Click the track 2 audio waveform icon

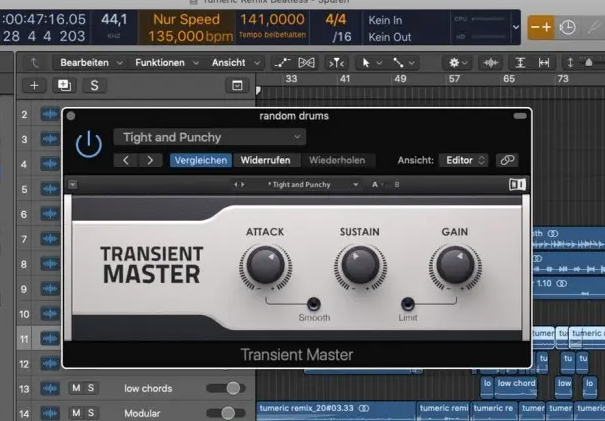[50, 114]
